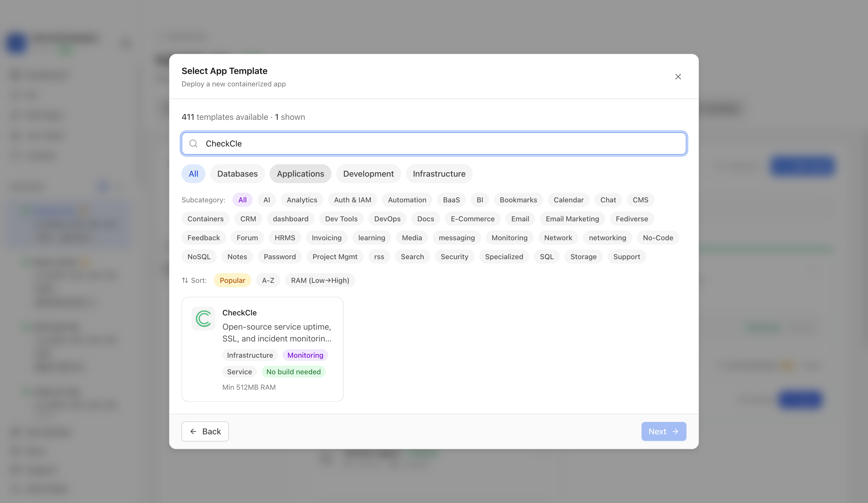
Task: Filter by NoSQL subcategory
Action: (199, 257)
